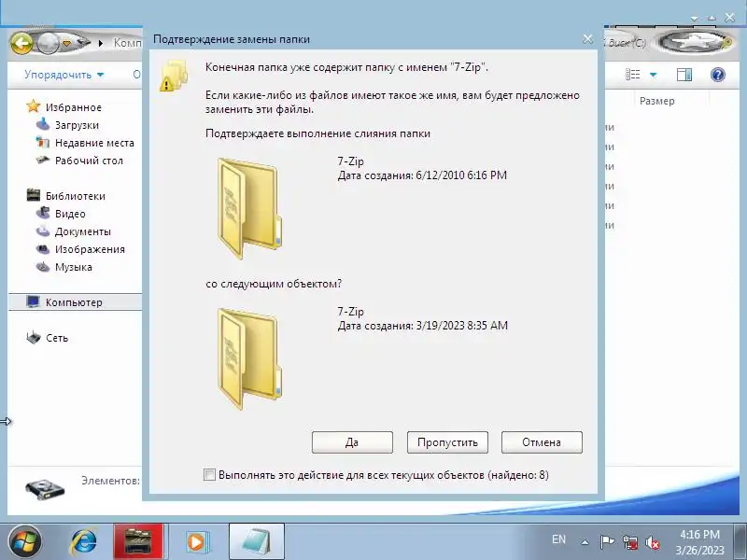747x560 pixels.
Task: Open Windows Media Player from taskbar
Action: coord(196,542)
